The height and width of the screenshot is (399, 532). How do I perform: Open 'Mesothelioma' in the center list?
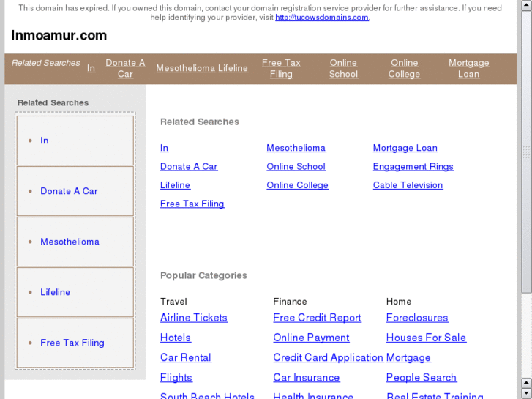point(296,148)
